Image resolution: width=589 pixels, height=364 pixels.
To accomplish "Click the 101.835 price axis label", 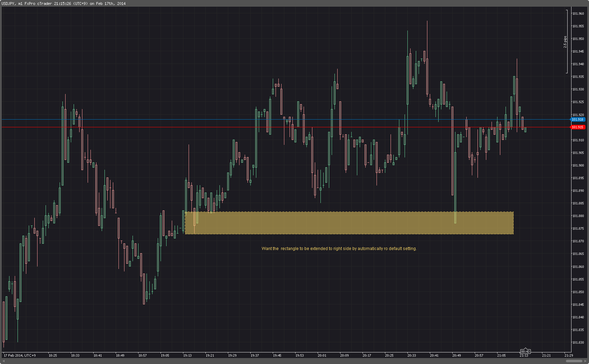I will (578, 330).
